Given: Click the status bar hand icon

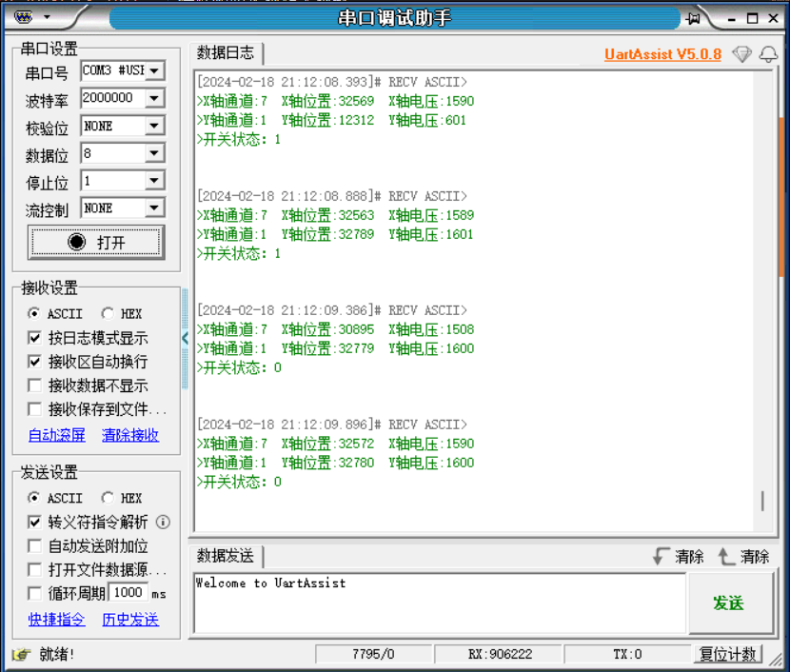Looking at the screenshot, I should click(21, 654).
